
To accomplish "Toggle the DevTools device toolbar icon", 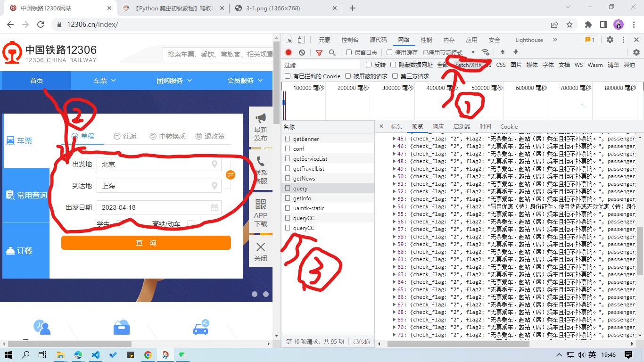I will (x=301, y=40).
